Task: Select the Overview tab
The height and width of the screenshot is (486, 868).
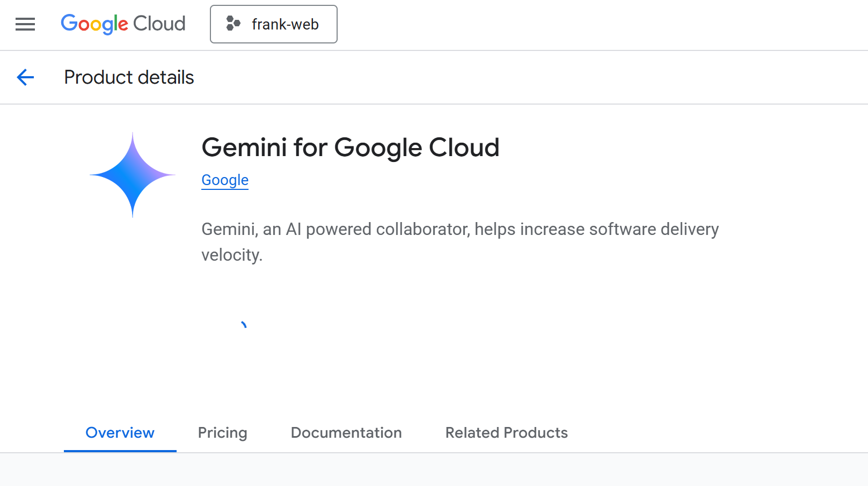Action: [120, 433]
